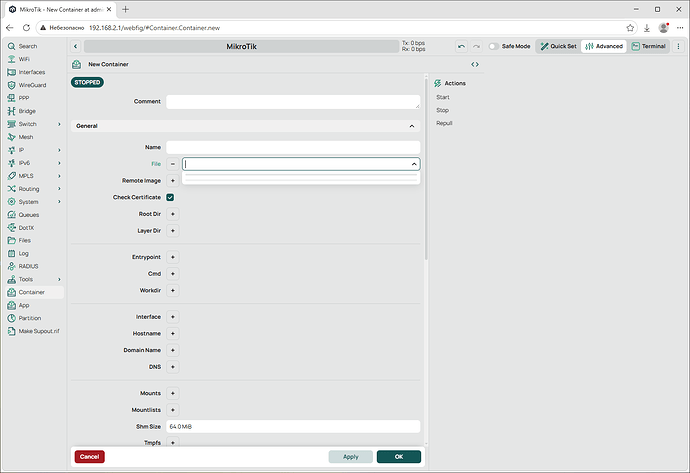Image resolution: width=690 pixels, height=473 pixels.
Task: Collapse sidebar with back chevron button
Action: point(76,46)
